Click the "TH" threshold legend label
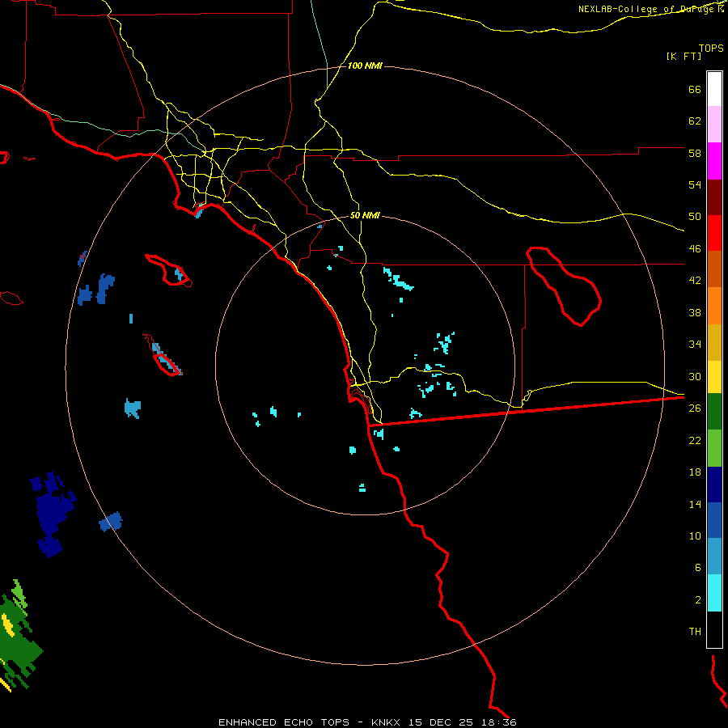 point(695,632)
